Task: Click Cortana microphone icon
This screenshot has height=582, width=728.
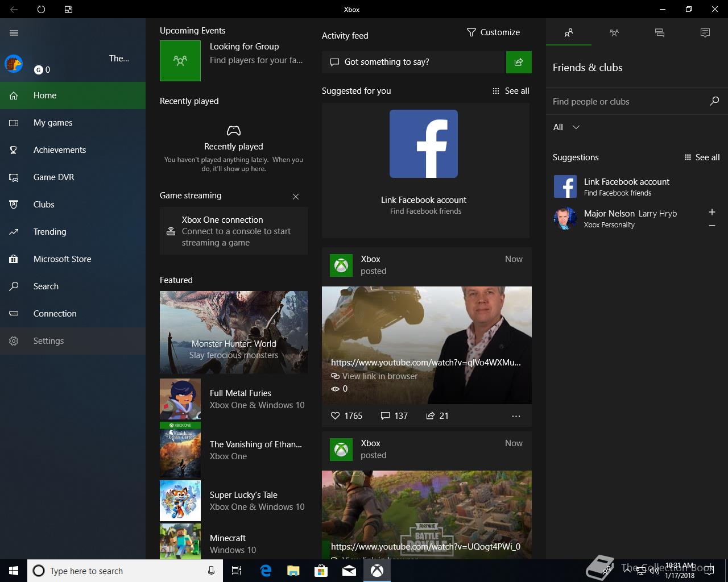Action: [x=211, y=571]
